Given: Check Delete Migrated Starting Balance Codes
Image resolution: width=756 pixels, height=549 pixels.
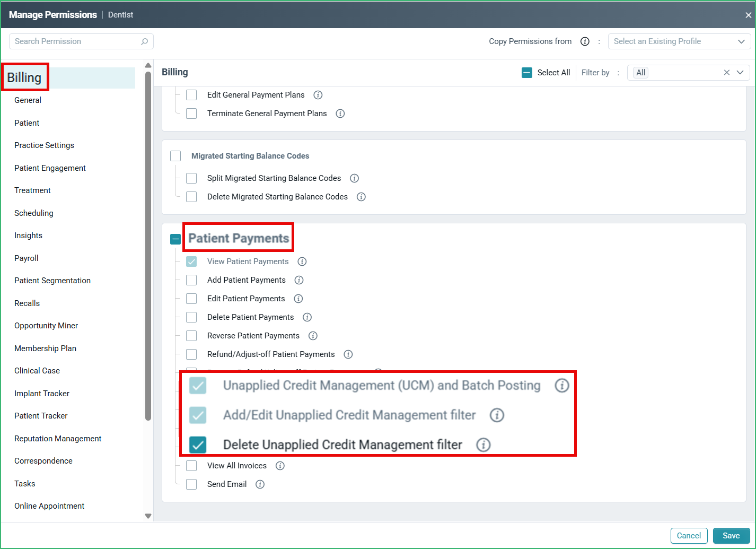Looking at the screenshot, I should 191,197.
